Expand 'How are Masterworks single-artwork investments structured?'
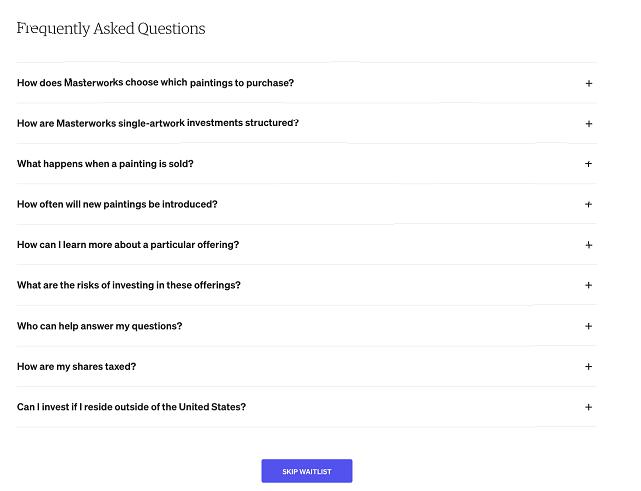Viewport: 641px width, 491px height. click(x=158, y=123)
